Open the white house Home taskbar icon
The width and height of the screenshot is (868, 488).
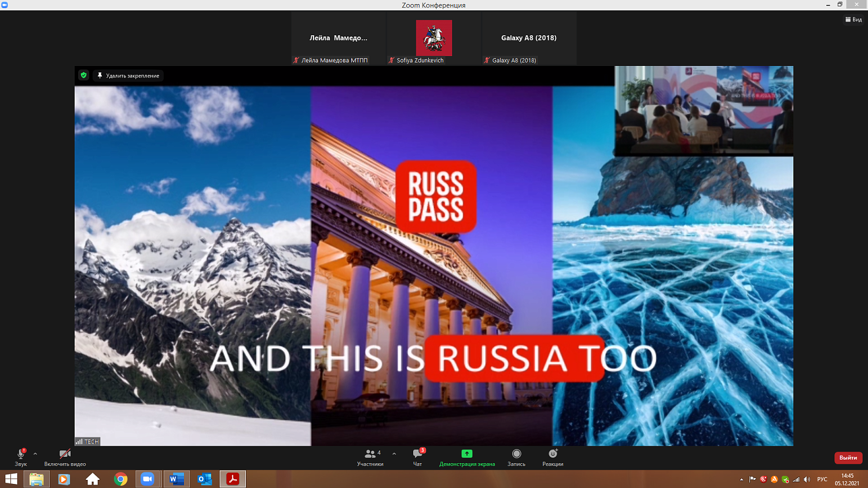(x=93, y=479)
